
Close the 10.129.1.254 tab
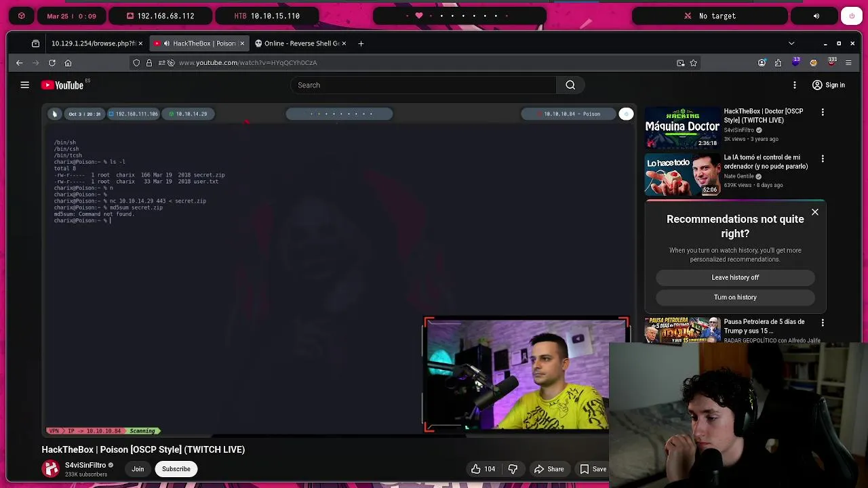click(140, 43)
